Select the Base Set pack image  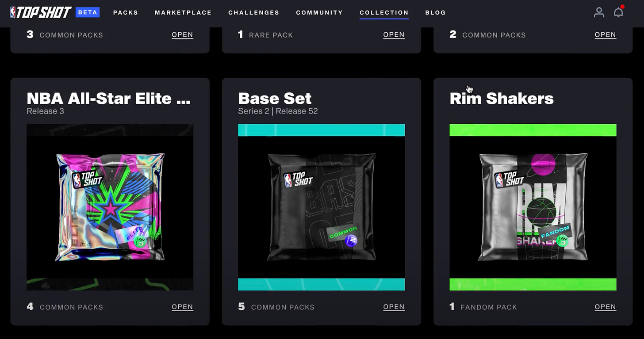tap(321, 207)
